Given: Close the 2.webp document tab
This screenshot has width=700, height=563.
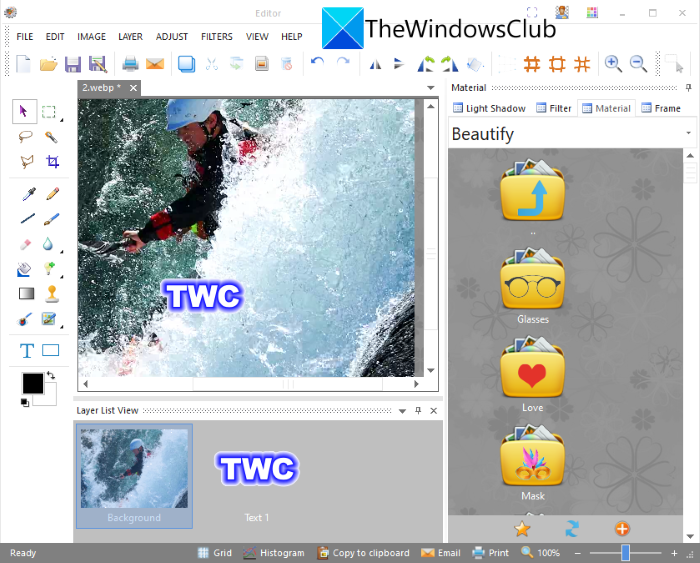Looking at the screenshot, I should click(133, 88).
